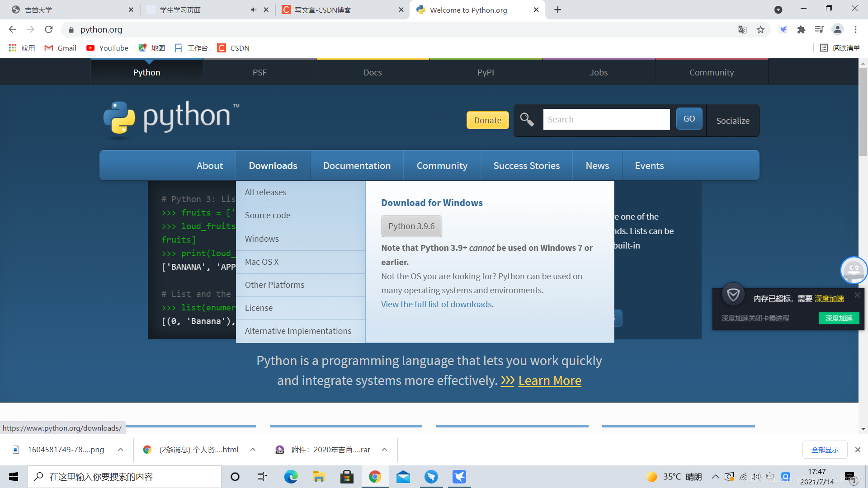Open the About menu
868x488 pixels.
click(x=210, y=165)
